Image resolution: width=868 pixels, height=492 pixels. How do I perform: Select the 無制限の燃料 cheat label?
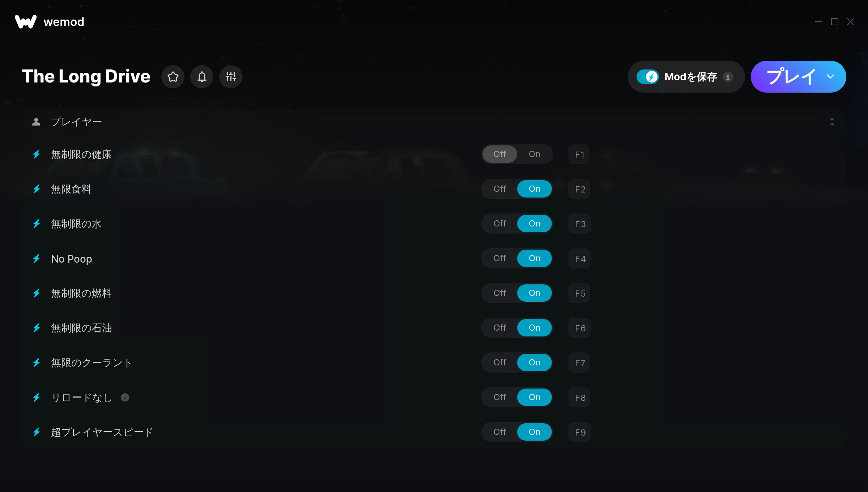81,293
